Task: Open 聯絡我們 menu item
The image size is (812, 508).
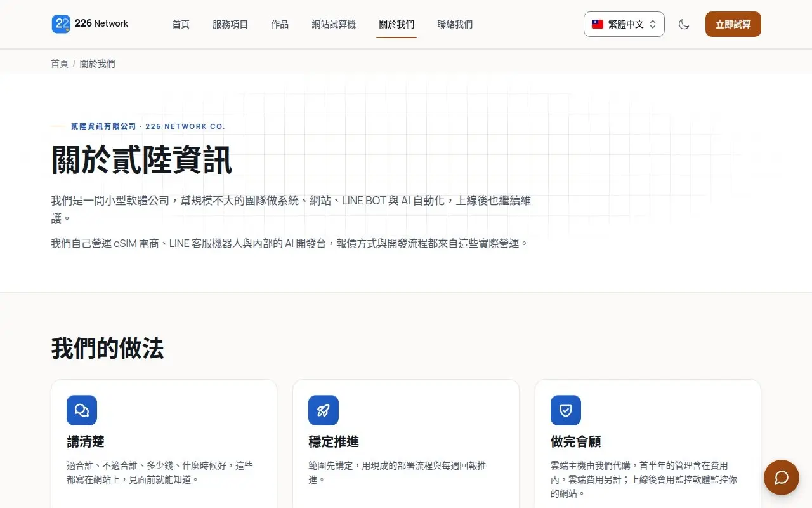Action: tap(455, 24)
